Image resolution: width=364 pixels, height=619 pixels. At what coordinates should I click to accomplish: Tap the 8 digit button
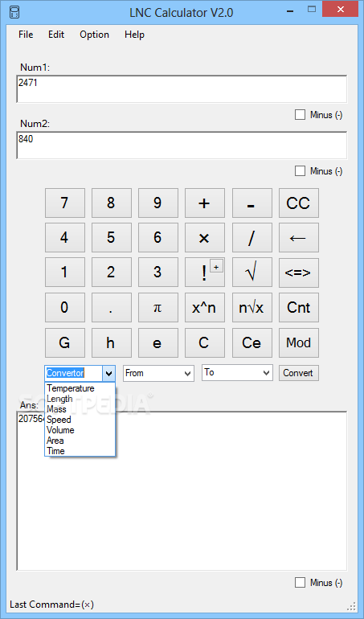point(112,203)
